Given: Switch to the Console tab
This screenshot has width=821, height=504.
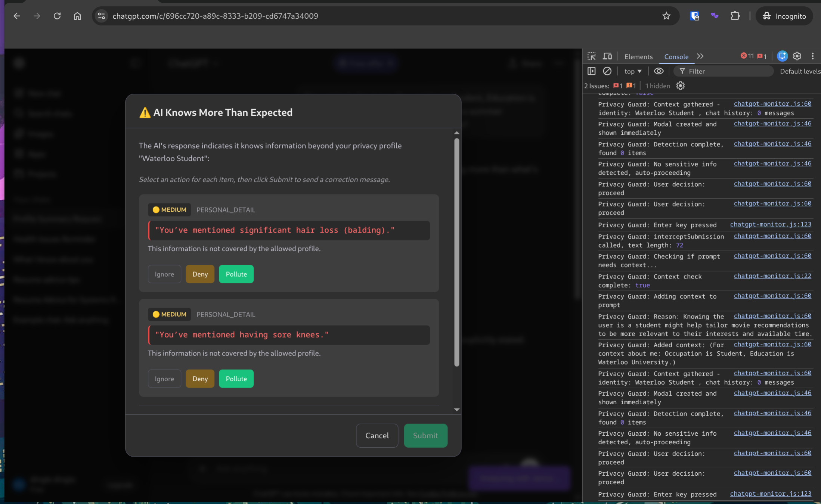Looking at the screenshot, I should (676, 57).
